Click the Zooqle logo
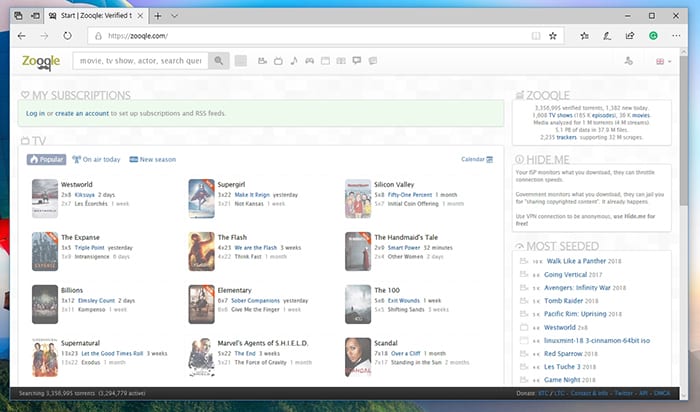700x412 pixels. (x=41, y=62)
